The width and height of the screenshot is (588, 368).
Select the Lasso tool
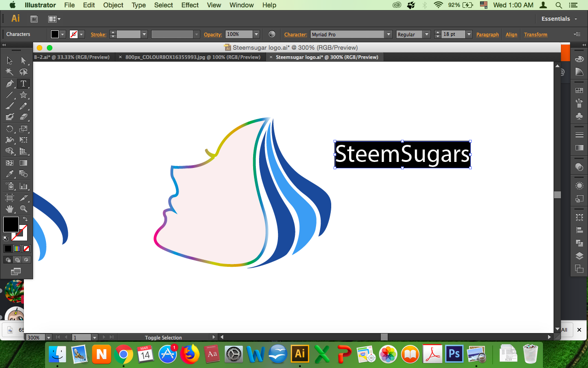pos(23,72)
